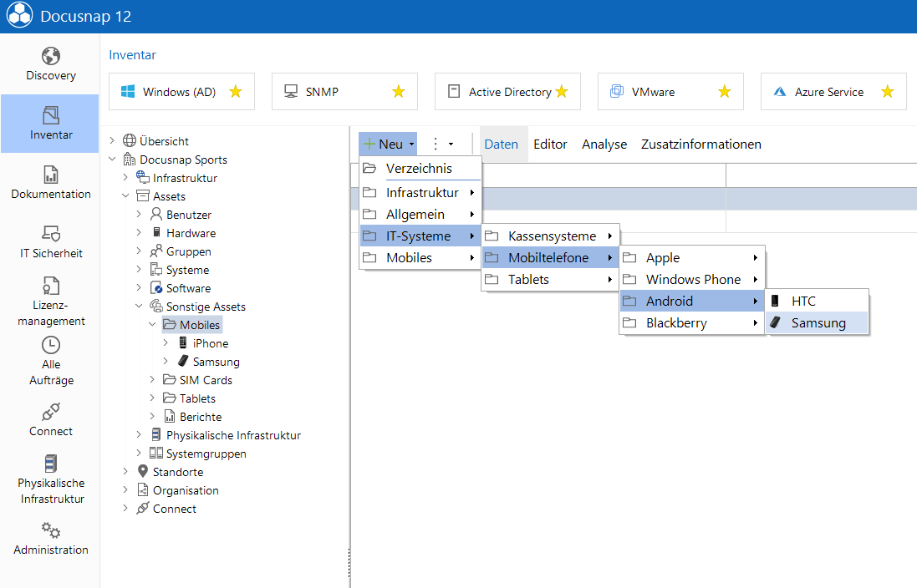The image size is (917, 588).
Task: Open the Infrastruktur submenu in Neu menu
Action: pos(420,192)
